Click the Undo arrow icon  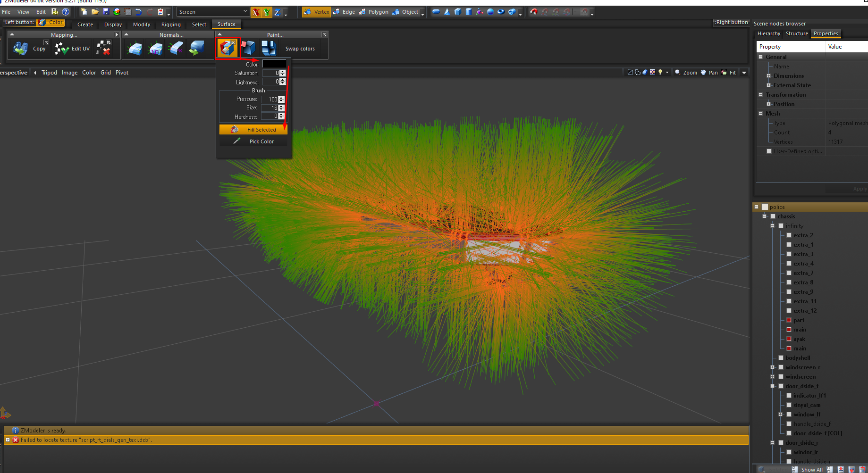[x=138, y=12]
